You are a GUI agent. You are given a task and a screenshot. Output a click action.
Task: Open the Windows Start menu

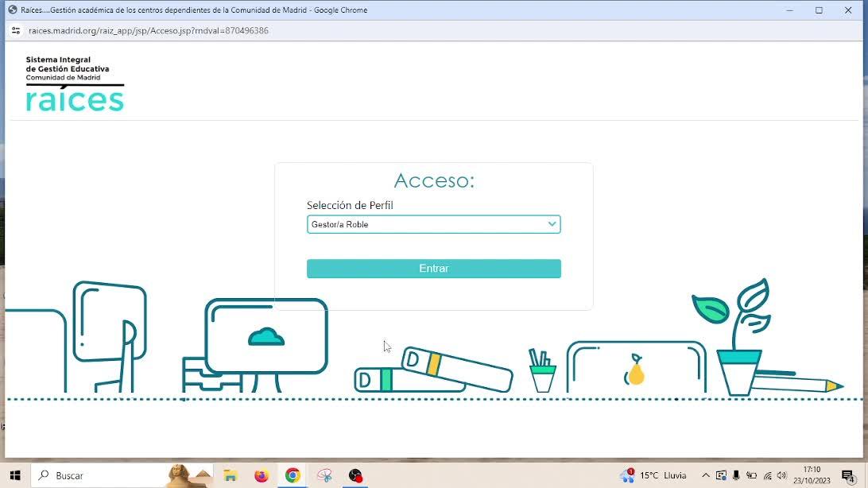coord(15,475)
